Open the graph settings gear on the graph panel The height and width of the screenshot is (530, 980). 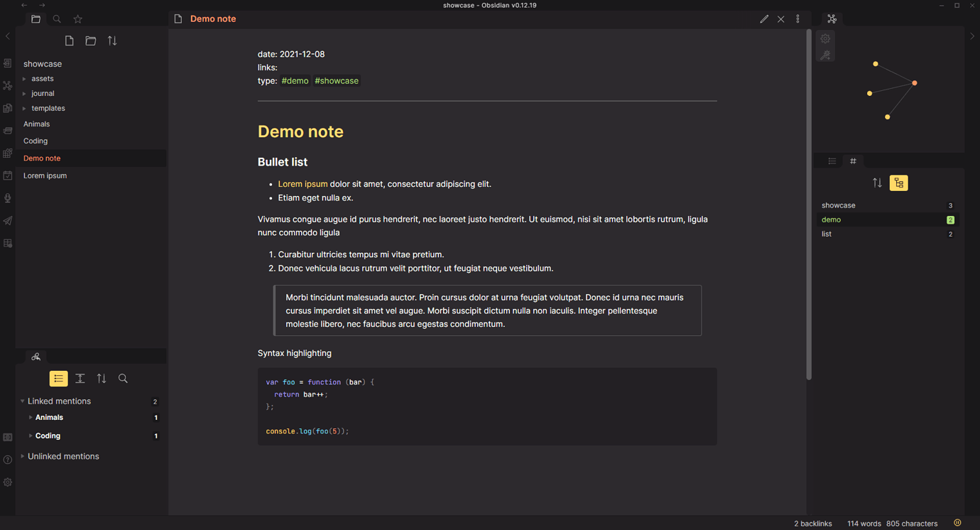tap(825, 38)
